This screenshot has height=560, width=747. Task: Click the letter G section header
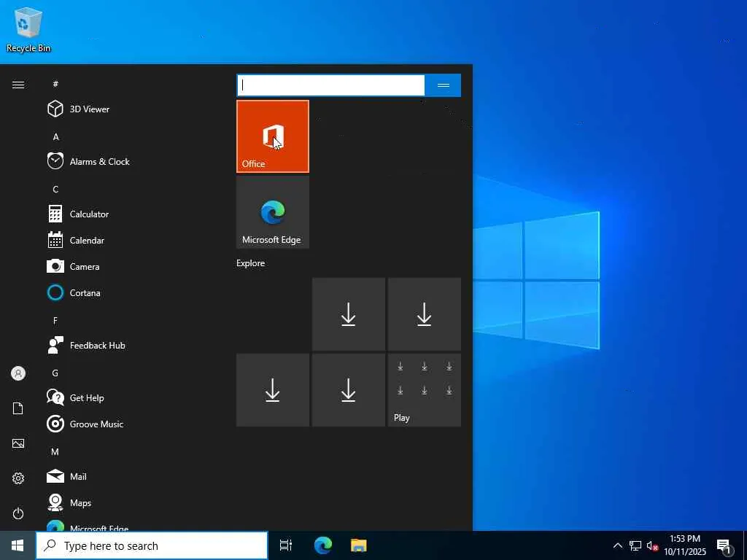click(55, 373)
